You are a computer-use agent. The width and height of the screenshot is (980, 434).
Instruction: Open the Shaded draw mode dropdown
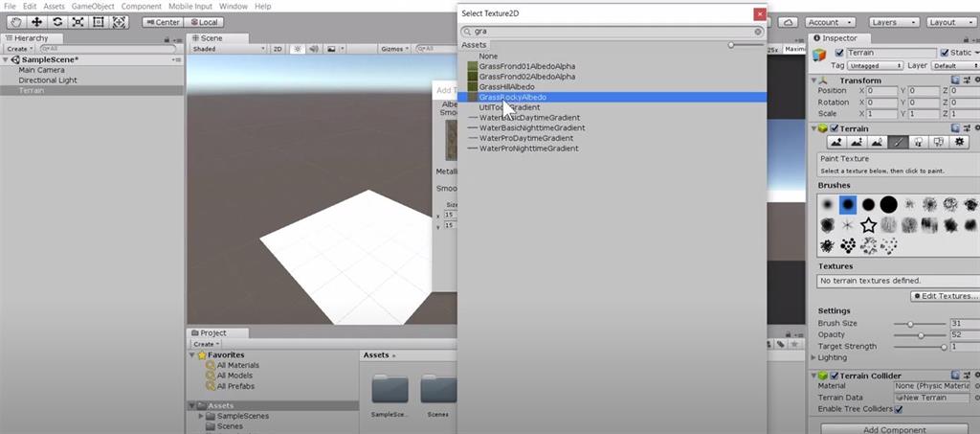click(x=229, y=49)
